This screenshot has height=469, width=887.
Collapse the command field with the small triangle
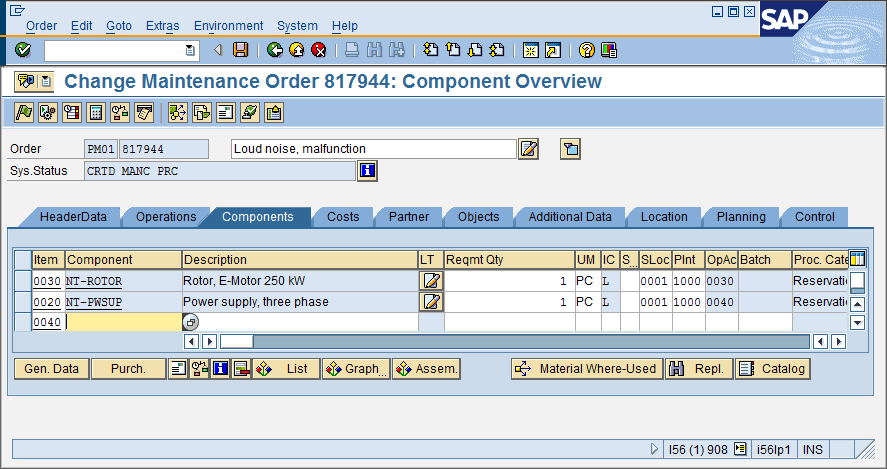pyautogui.click(x=218, y=50)
